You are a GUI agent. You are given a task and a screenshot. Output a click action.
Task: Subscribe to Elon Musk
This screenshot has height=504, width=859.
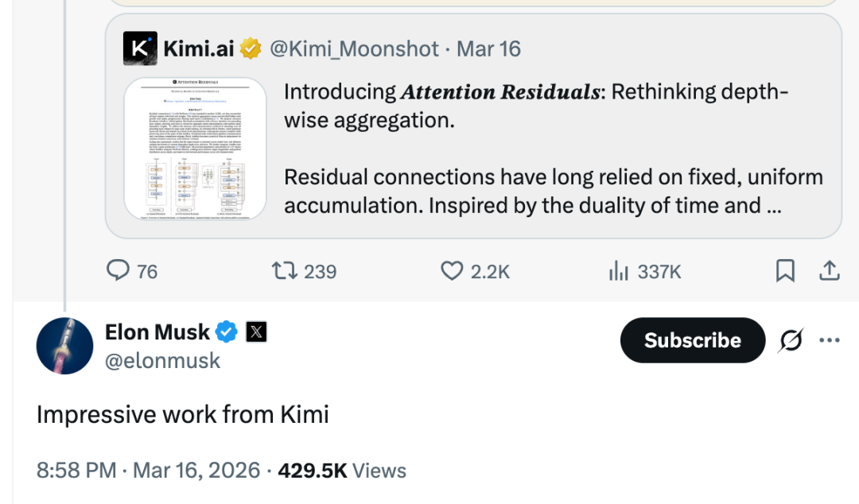(692, 340)
